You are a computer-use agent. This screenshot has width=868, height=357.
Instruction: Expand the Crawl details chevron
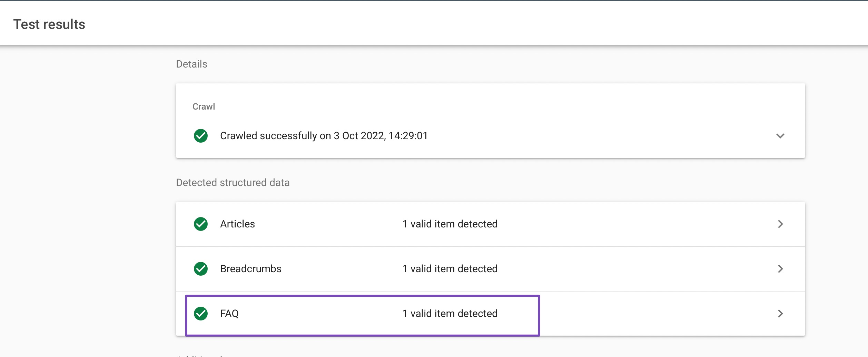pyautogui.click(x=780, y=136)
